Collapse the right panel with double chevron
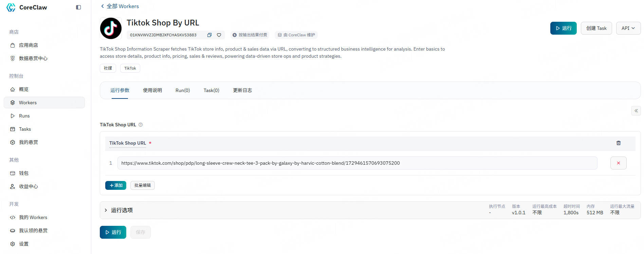644x254 pixels. click(636, 111)
